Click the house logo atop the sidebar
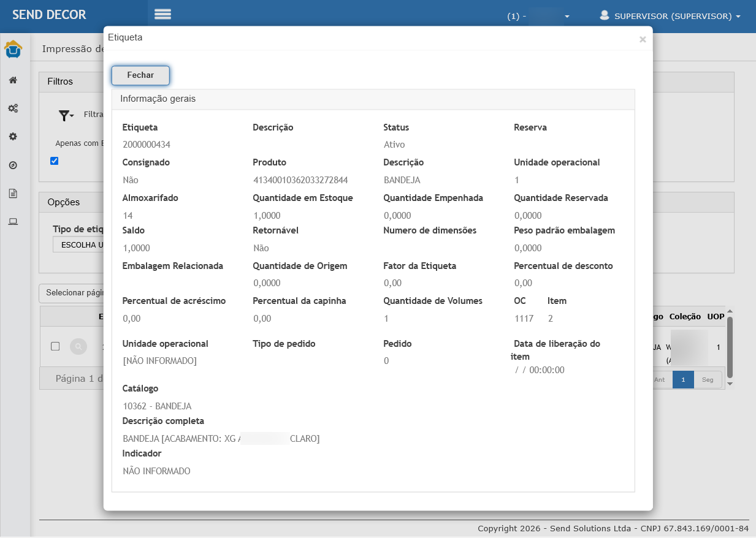 click(x=13, y=49)
